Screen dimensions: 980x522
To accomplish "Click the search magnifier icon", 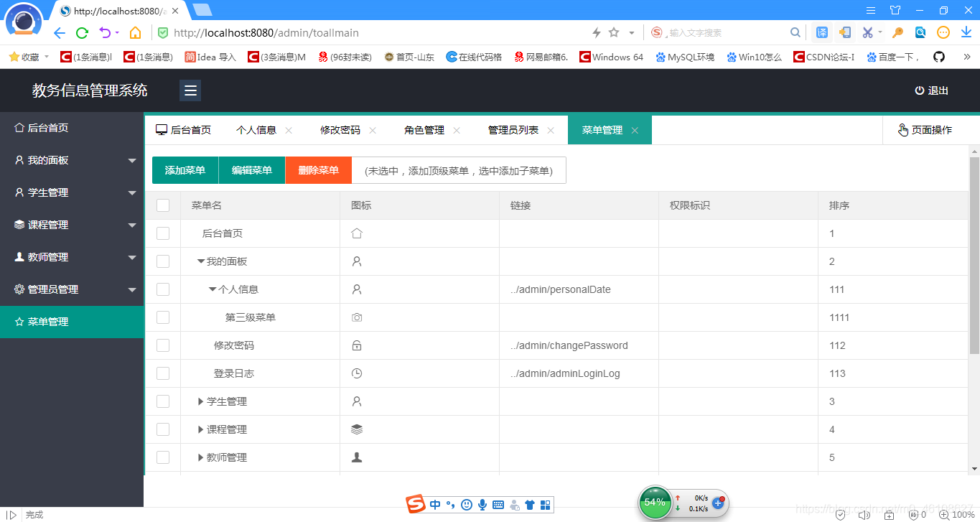I will tap(795, 33).
